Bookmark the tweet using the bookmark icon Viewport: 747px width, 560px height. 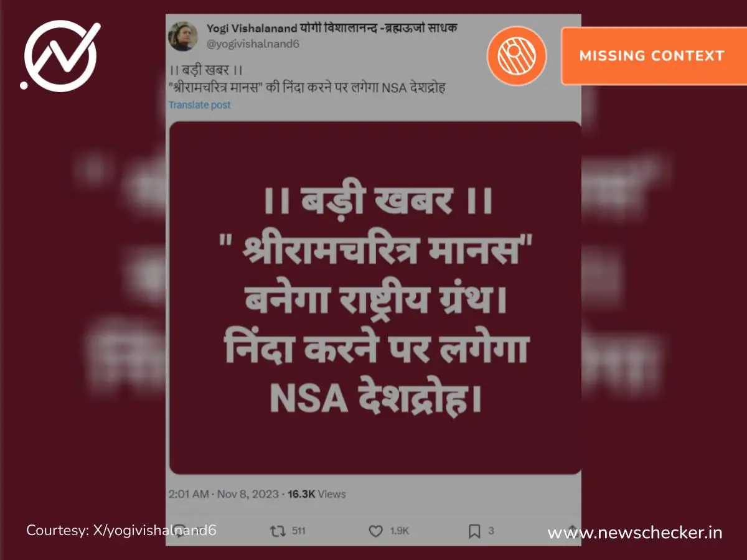tap(474, 531)
